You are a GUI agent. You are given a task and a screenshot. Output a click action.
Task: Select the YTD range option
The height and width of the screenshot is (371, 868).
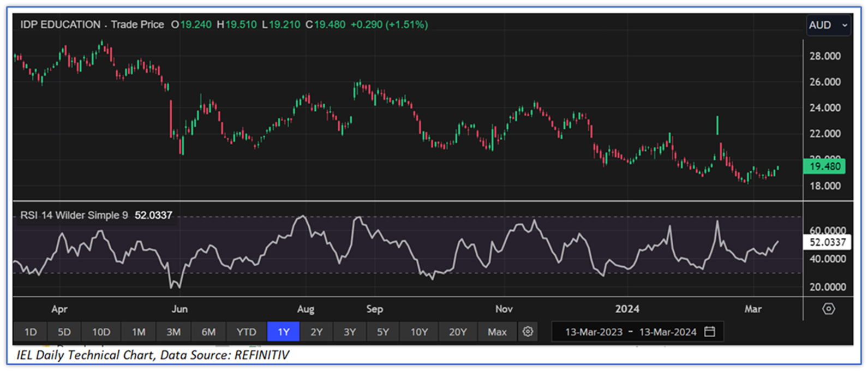pos(246,332)
